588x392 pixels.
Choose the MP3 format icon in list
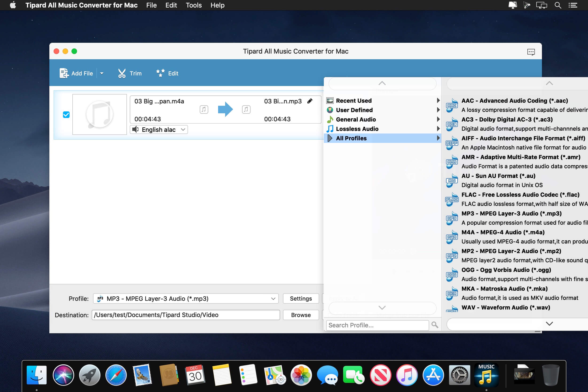(452, 218)
